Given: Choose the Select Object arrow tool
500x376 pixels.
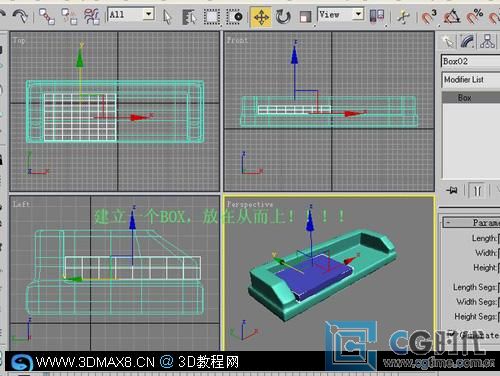Looking at the screenshot, I should [x=167, y=17].
